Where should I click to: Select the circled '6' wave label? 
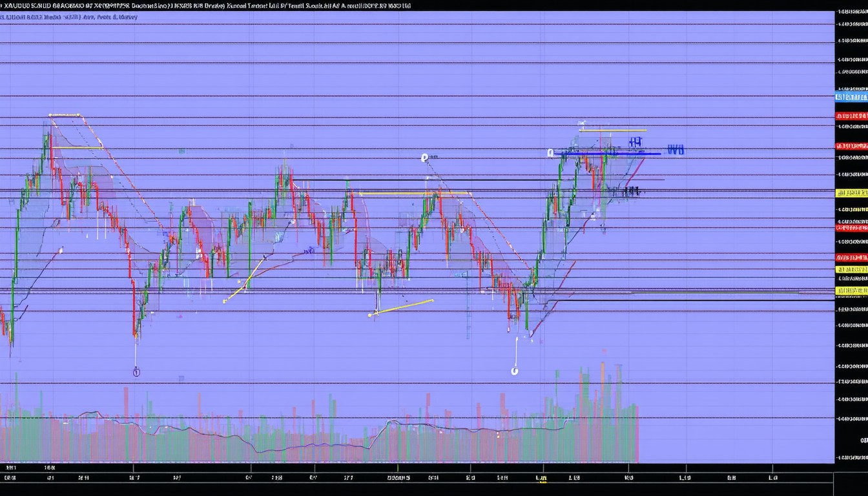pos(515,370)
